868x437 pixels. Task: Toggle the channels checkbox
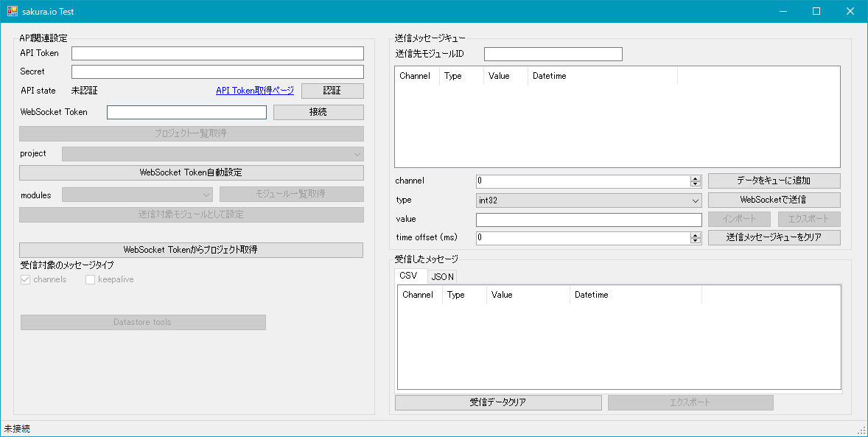[24, 279]
